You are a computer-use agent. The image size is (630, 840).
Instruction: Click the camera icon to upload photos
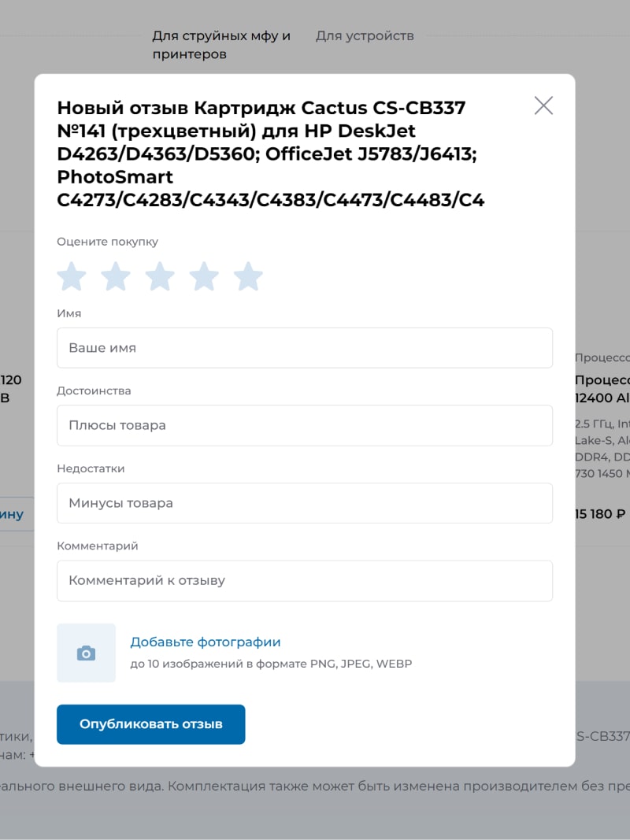coord(87,653)
